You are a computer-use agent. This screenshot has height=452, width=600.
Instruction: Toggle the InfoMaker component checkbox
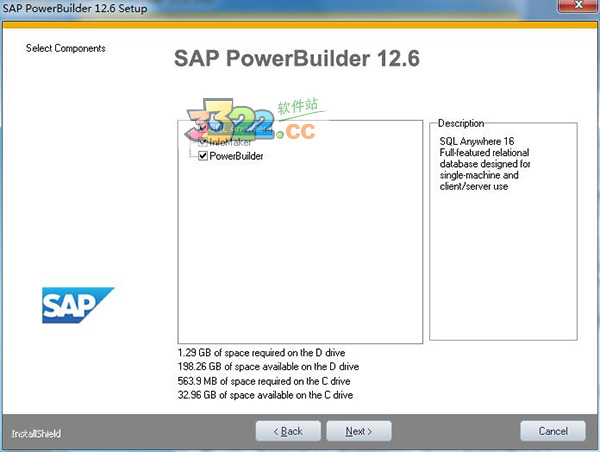coord(203,142)
